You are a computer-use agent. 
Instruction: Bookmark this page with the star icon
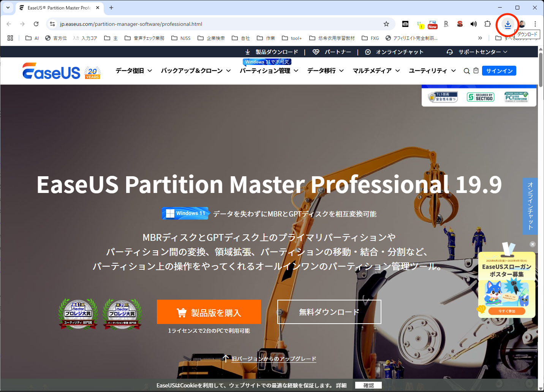tap(386, 24)
